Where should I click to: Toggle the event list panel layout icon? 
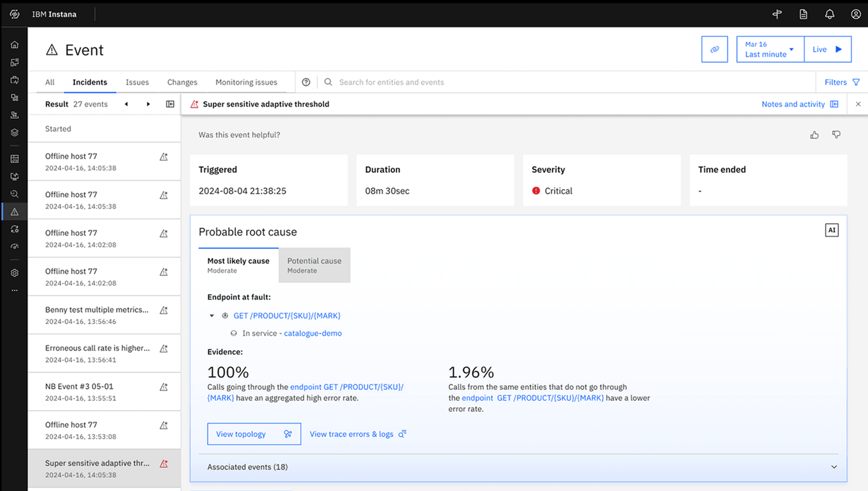(170, 104)
